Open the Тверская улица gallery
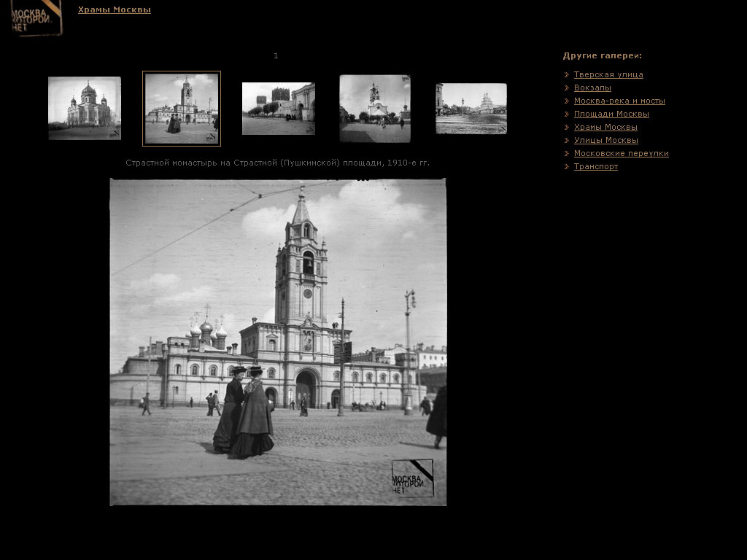 [x=608, y=75]
